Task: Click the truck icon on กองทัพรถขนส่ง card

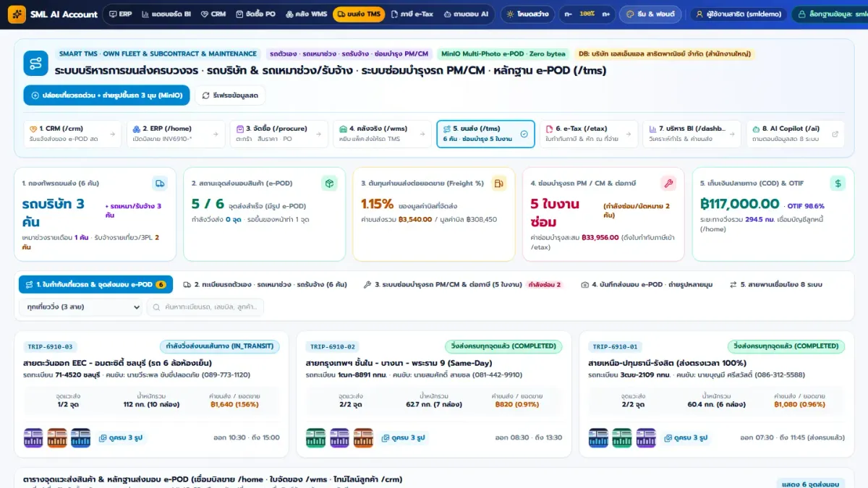Action: (159, 184)
